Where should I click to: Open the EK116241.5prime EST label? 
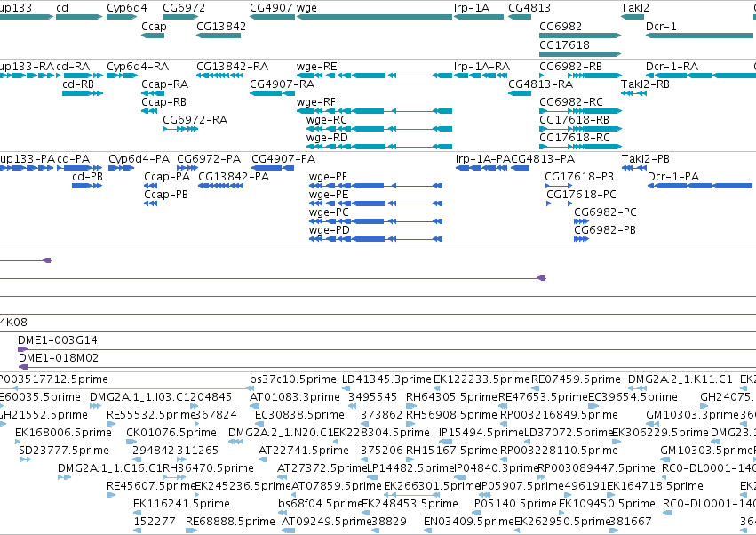pos(181,504)
